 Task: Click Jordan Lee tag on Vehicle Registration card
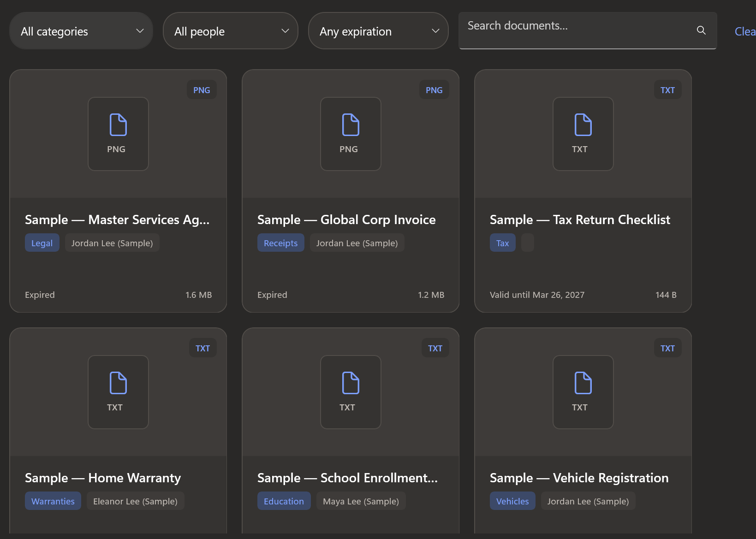point(588,501)
